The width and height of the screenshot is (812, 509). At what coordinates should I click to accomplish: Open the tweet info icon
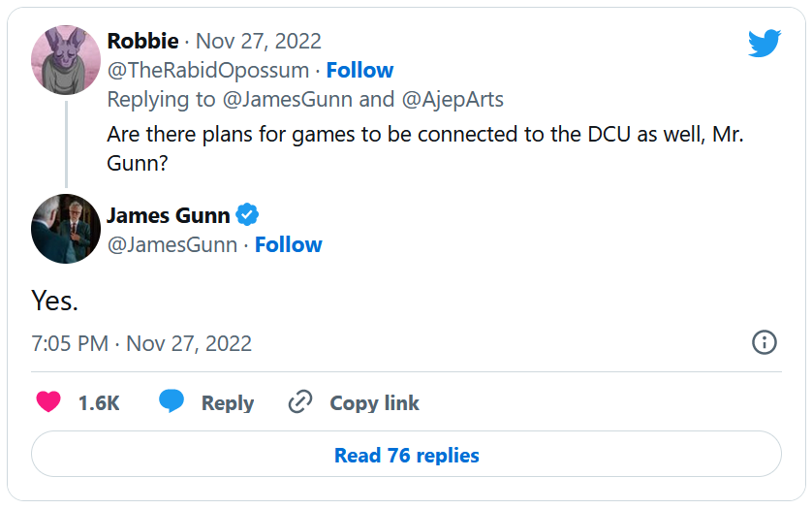click(765, 342)
